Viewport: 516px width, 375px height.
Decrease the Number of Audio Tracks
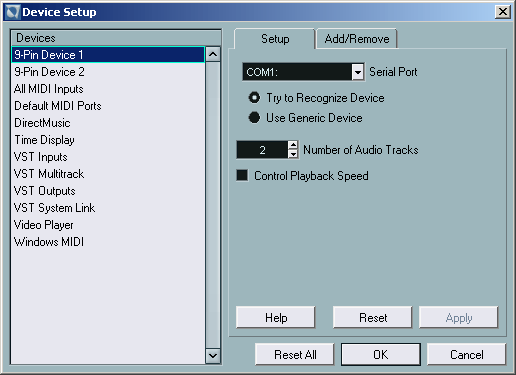click(x=293, y=154)
